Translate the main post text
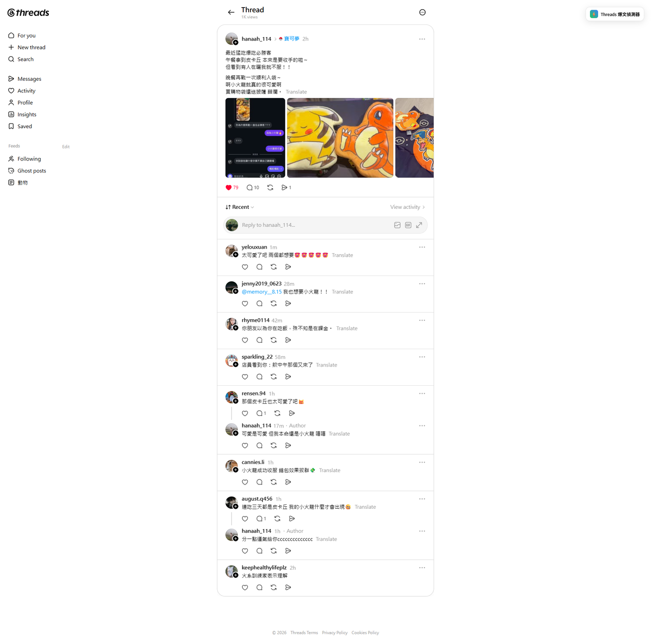The width and height of the screenshot is (651, 644). coord(296,92)
